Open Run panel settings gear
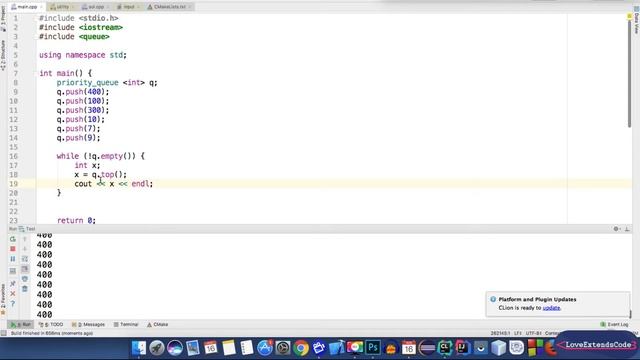This screenshot has width=640, height=360. point(616,229)
